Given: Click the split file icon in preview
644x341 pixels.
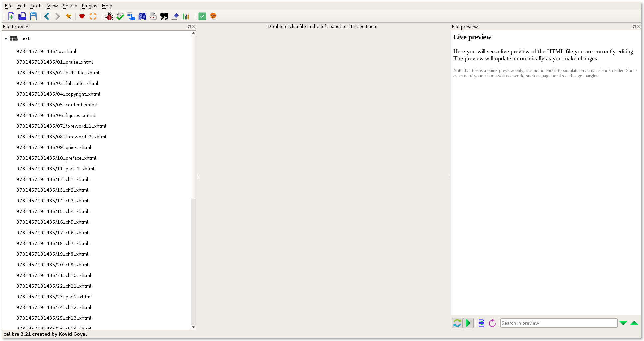Looking at the screenshot, I should click(x=482, y=323).
